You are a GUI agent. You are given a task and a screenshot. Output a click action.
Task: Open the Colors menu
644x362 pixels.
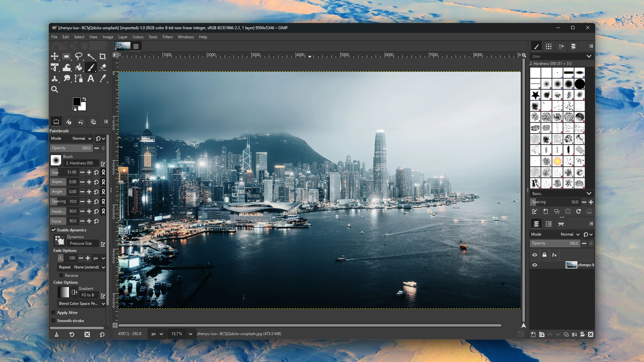(138, 37)
